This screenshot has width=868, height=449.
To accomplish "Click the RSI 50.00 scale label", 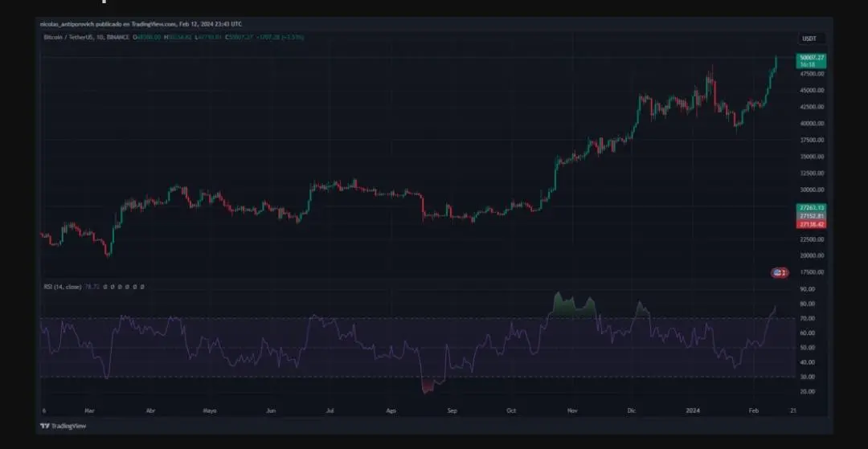I will (808, 348).
